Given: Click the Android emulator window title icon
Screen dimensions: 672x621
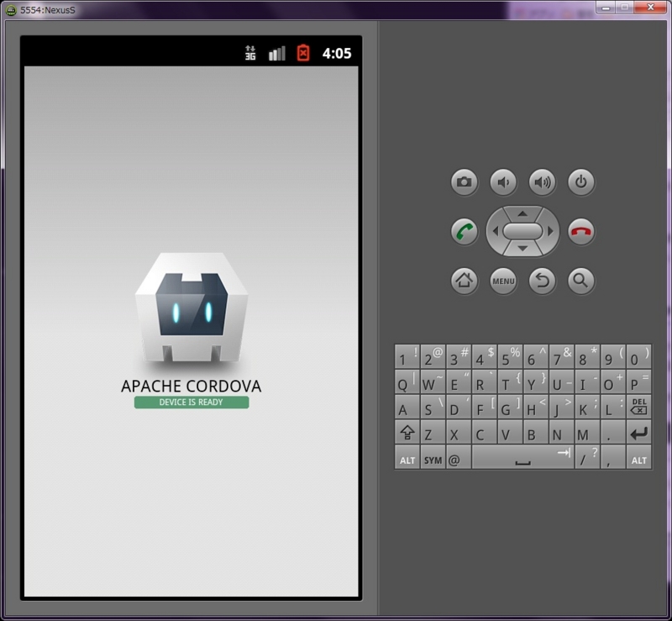Looking at the screenshot, I should tap(11, 10).
